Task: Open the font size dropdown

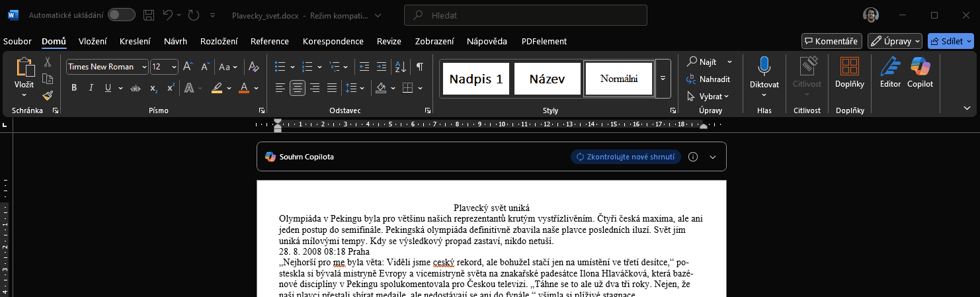Action: [174, 67]
